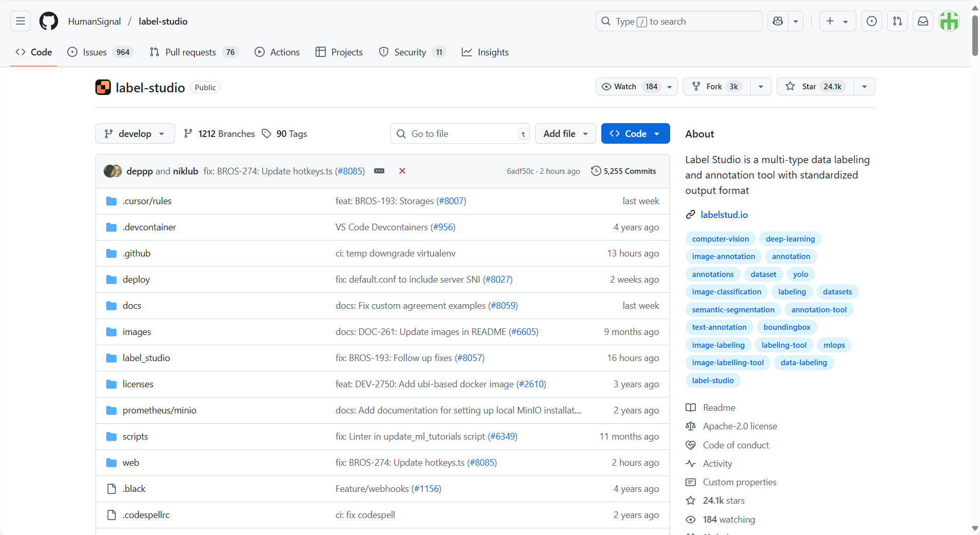The width and height of the screenshot is (980, 535).
Task: Open the HumanSignal organization link
Action: coord(94,21)
